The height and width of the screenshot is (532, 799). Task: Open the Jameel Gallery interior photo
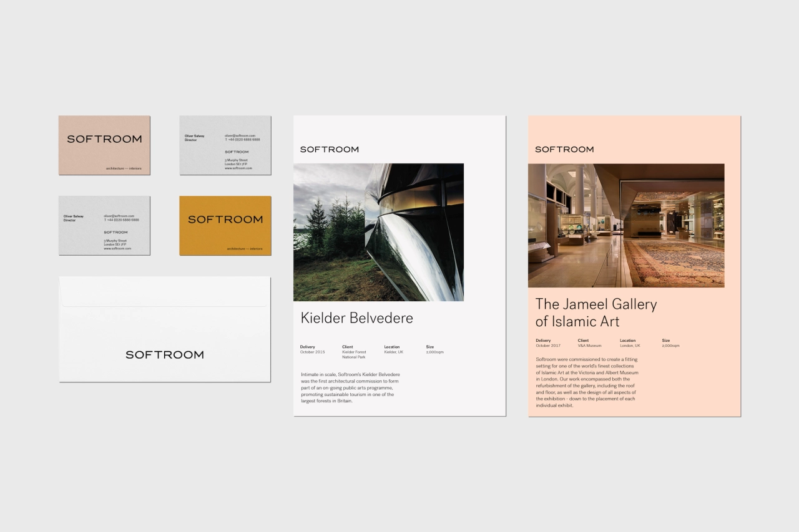[626, 225]
